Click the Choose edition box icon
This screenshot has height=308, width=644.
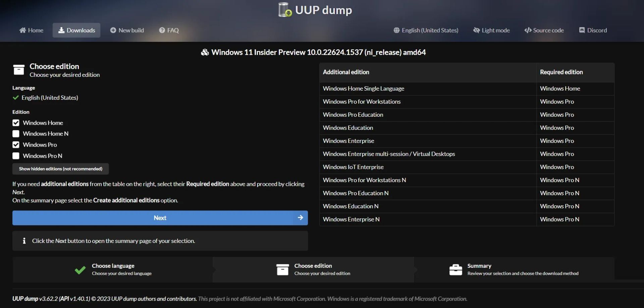tap(18, 70)
